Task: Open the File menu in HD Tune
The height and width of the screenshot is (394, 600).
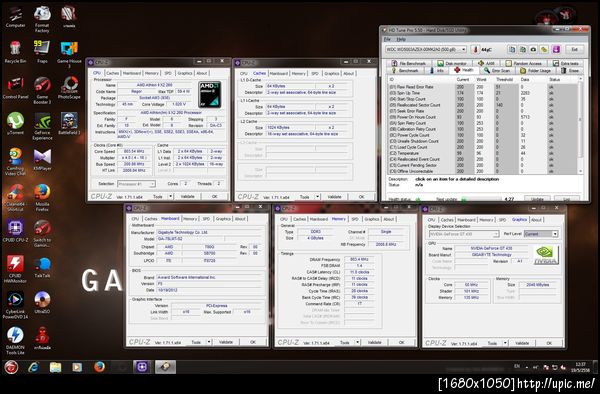Action: (387, 39)
